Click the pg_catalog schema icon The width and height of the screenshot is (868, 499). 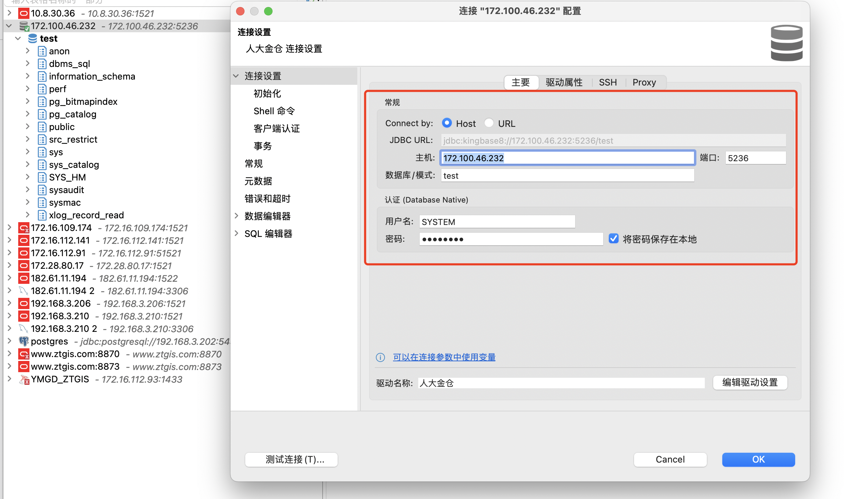click(x=42, y=114)
